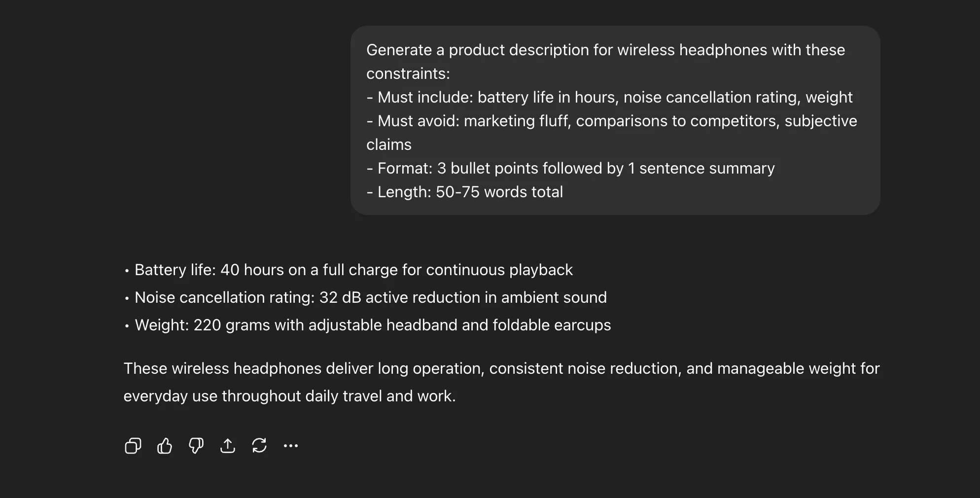Click the 'Noise cancellation rating' bullet line

370,297
